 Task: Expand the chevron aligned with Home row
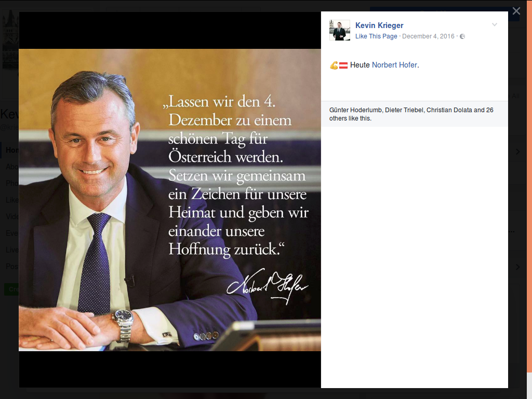(x=518, y=152)
